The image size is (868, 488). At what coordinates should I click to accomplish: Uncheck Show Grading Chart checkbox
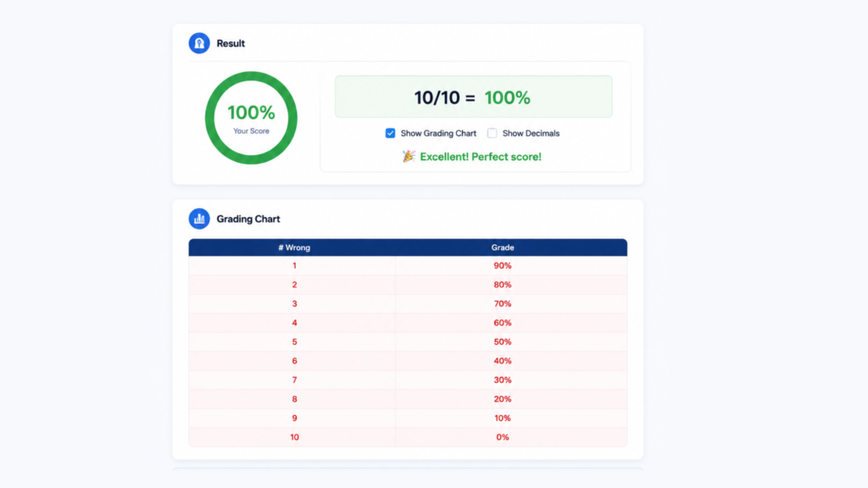tap(390, 133)
